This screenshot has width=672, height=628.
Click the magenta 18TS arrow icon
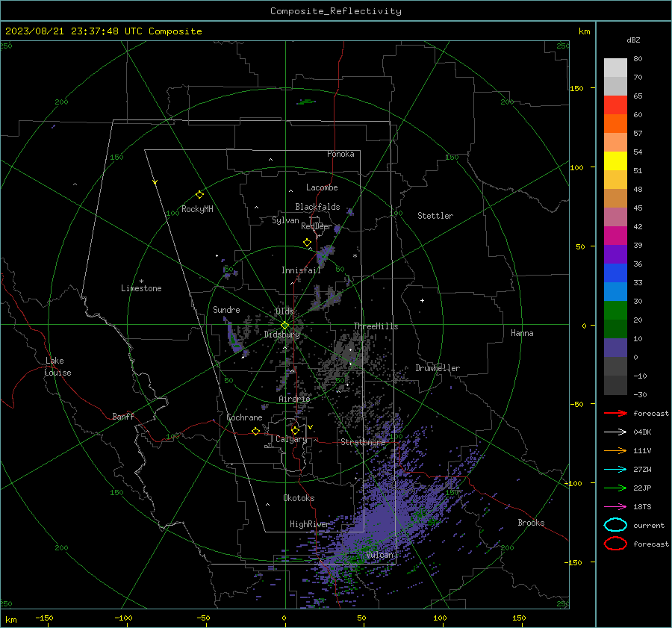[x=615, y=507]
